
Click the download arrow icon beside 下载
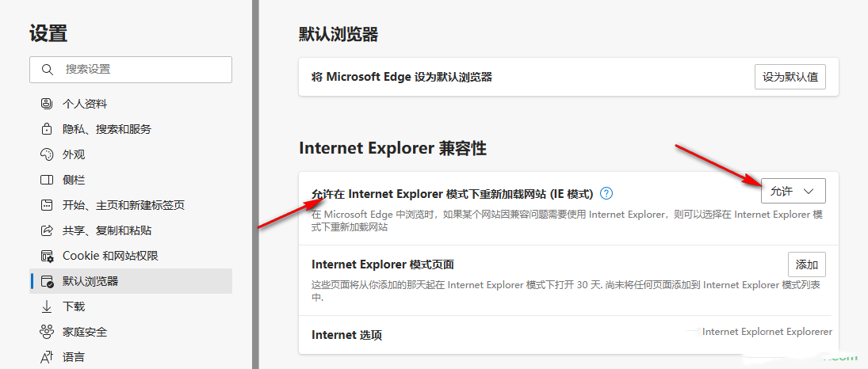pos(47,306)
